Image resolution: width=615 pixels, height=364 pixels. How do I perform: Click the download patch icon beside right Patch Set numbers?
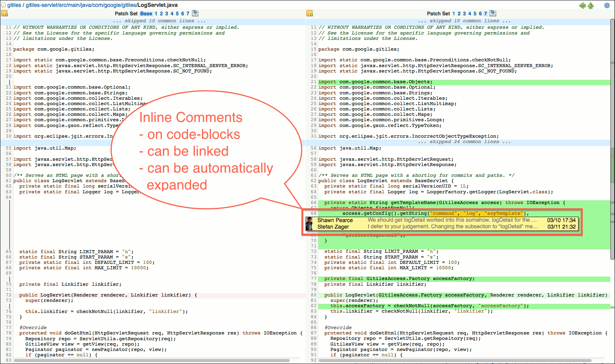(493, 13)
